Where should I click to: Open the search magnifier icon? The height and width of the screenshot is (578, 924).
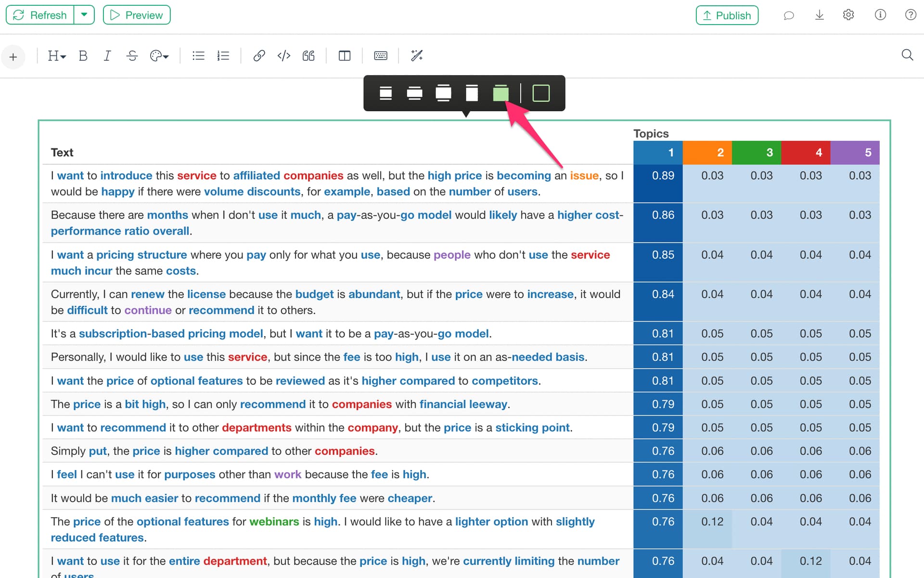907,55
